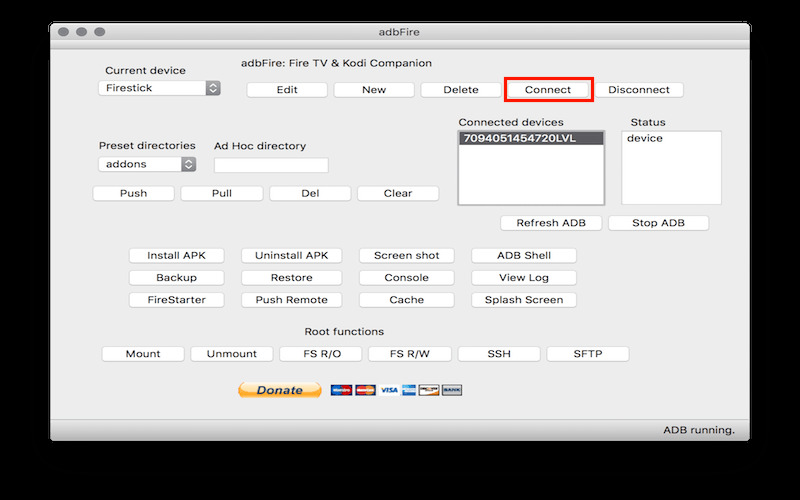This screenshot has width=800, height=500.
Task: Click Splash Screen button
Action: [x=524, y=300]
